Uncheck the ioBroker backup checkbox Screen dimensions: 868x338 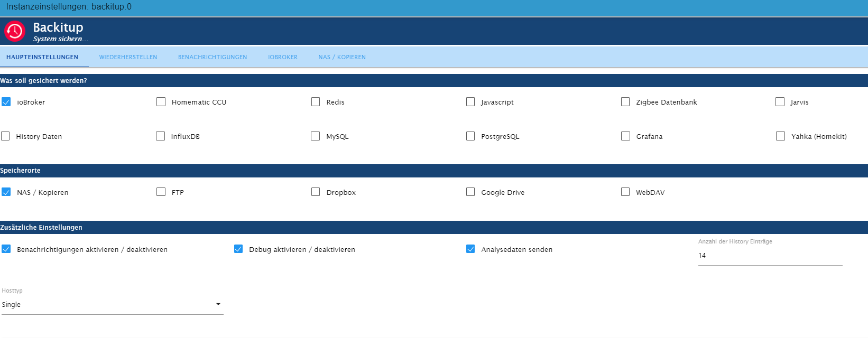[6, 102]
